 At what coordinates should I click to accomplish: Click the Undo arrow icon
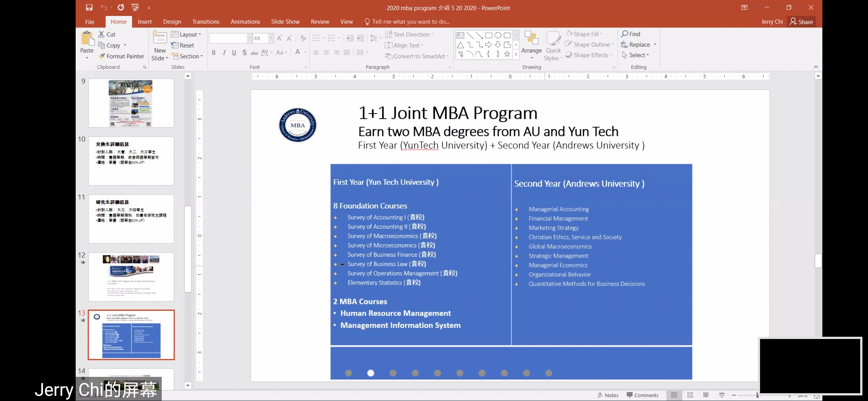[103, 7]
